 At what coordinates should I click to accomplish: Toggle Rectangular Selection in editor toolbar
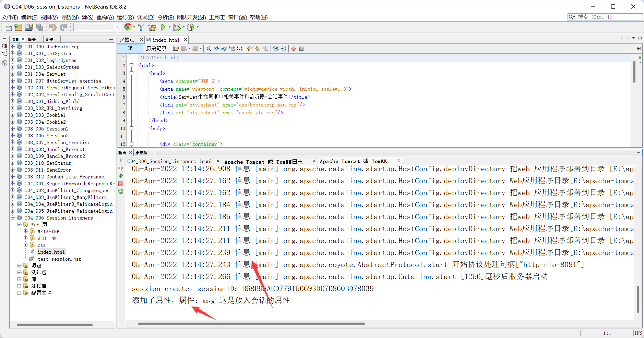tap(240, 49)
